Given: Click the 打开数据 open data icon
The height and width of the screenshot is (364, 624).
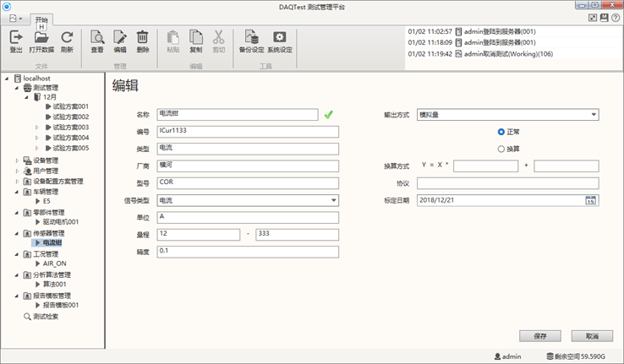Looking at the screenshot, I should pyautogui.click(x=41, y=38).
